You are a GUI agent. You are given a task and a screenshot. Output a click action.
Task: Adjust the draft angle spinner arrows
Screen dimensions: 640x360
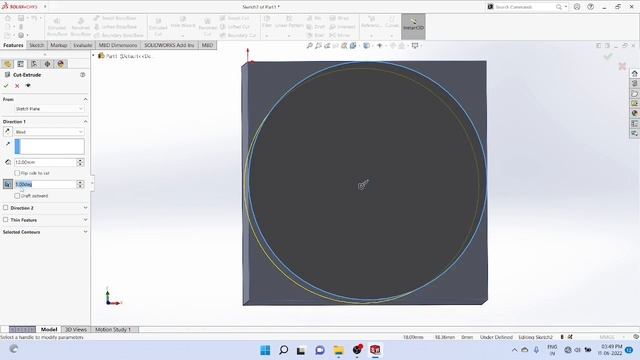click(x=80, y=184)
